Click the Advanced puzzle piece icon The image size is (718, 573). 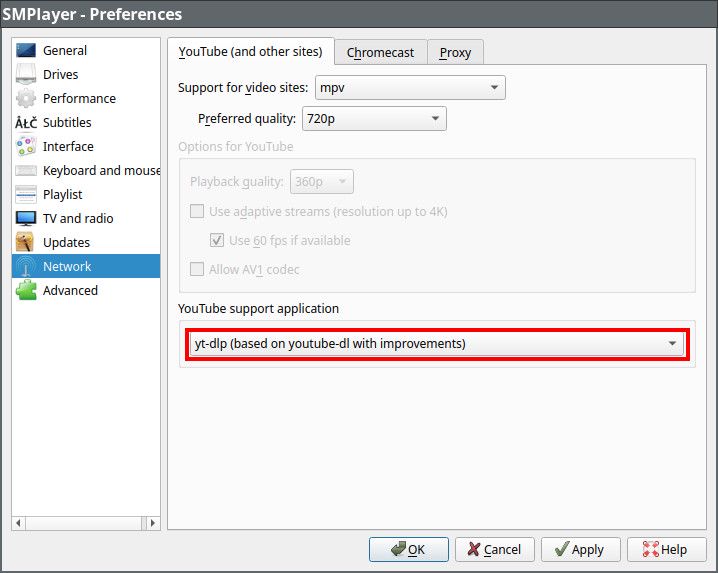click(26, 291)
